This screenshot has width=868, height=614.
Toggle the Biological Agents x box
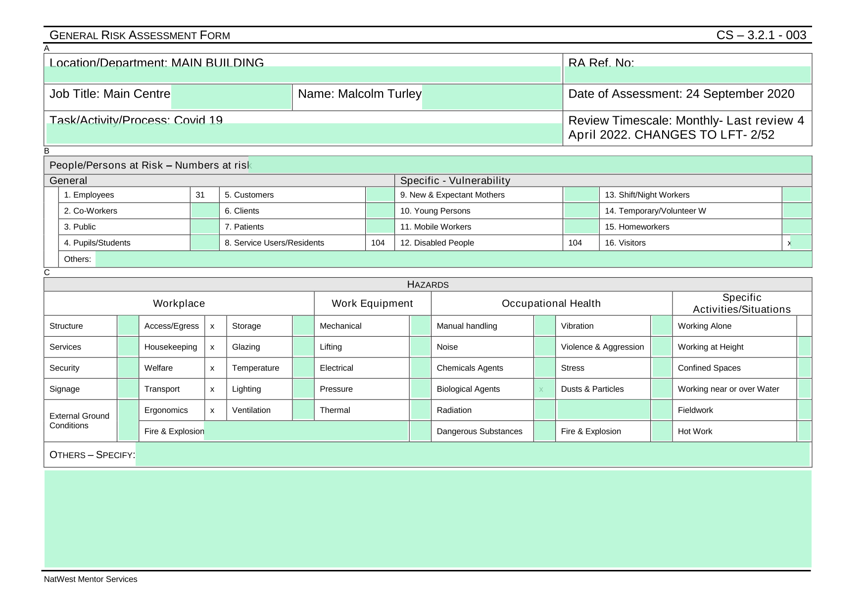[x=545, y=389]
